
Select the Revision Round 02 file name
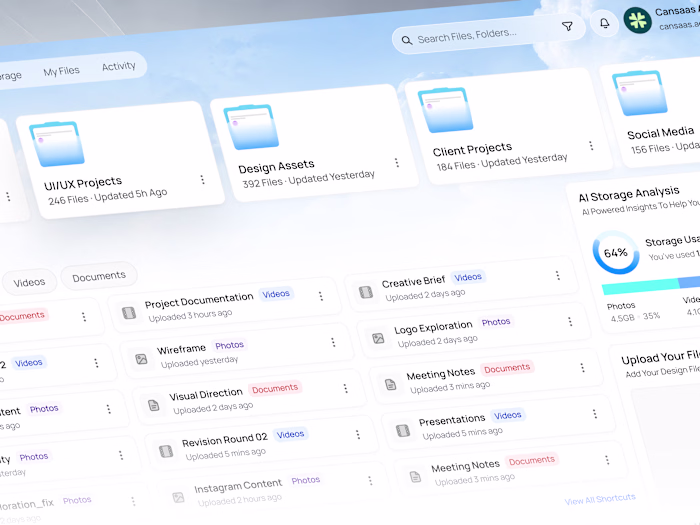click(225, 440)
